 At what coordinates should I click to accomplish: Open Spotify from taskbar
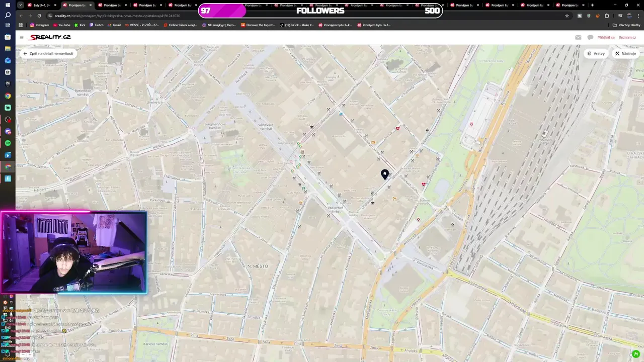click(x=8, y=143)
